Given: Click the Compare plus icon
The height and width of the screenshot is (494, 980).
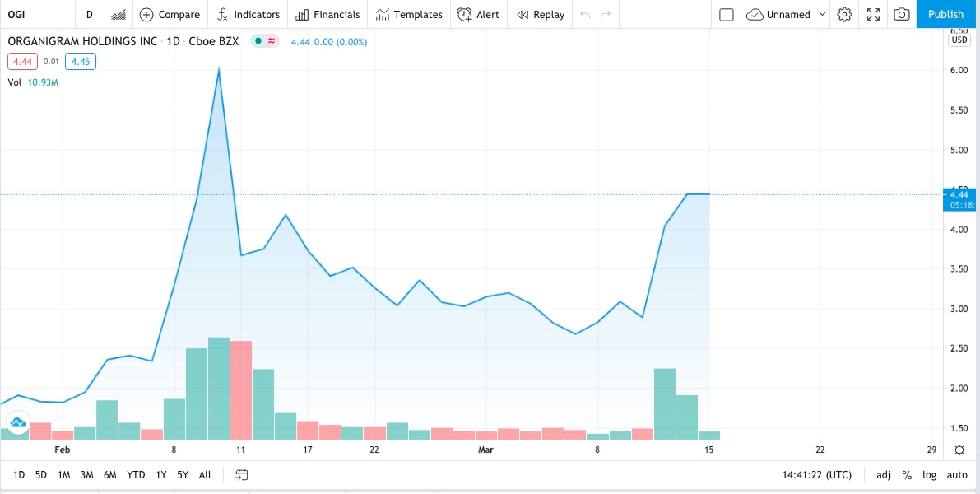Looking at the screenshot, I should coord(146,14).
